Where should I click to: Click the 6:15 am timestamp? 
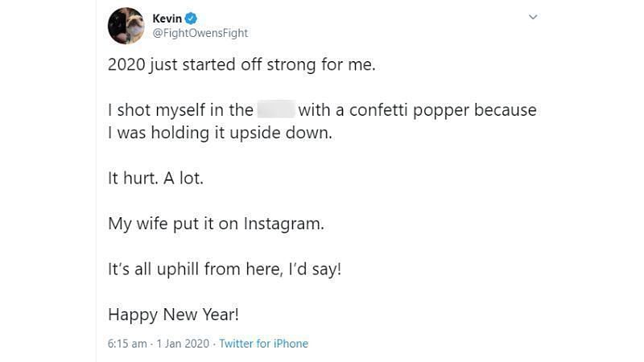(127, 343)
